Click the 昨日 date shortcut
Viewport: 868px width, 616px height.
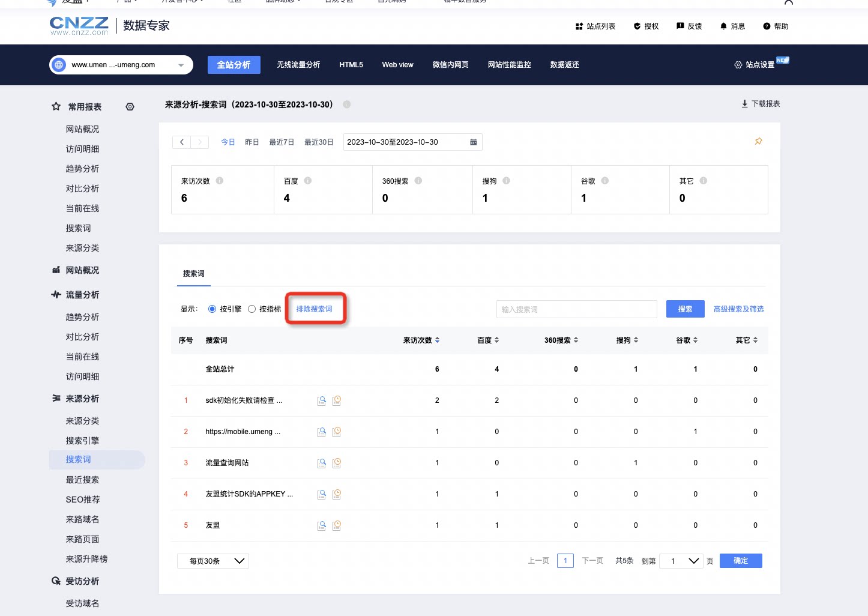click(252, 142)
